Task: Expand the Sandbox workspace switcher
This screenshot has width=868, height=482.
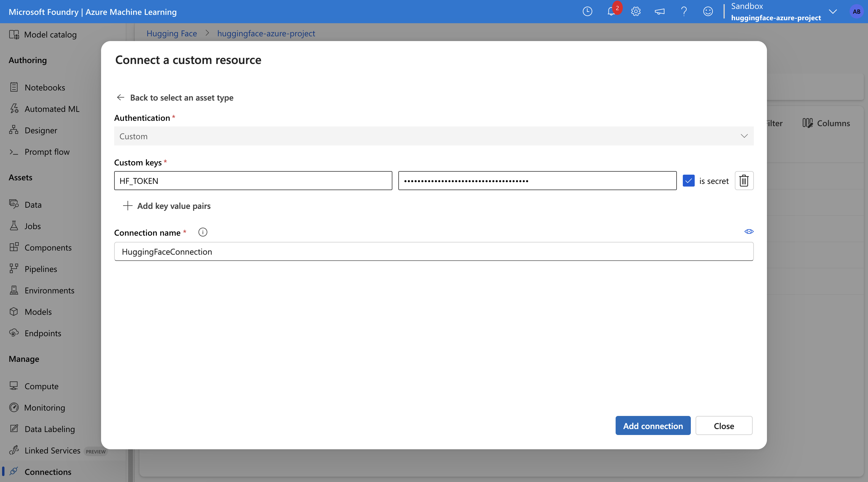Action: [x=833, y=12]
